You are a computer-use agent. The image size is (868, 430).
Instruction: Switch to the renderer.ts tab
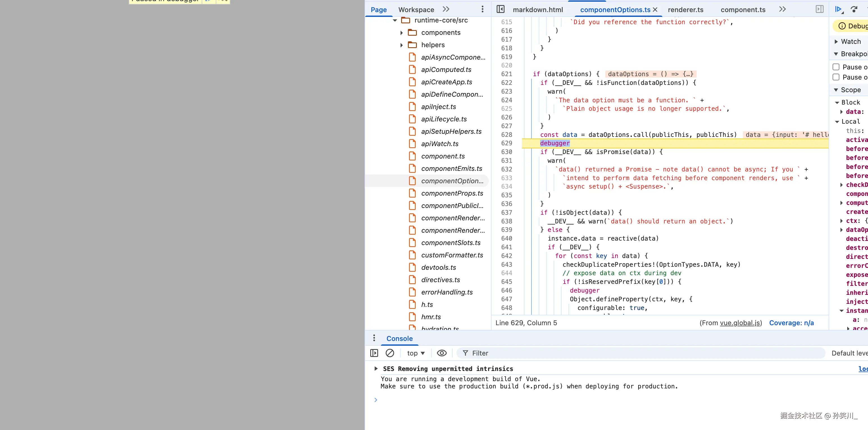685,10
